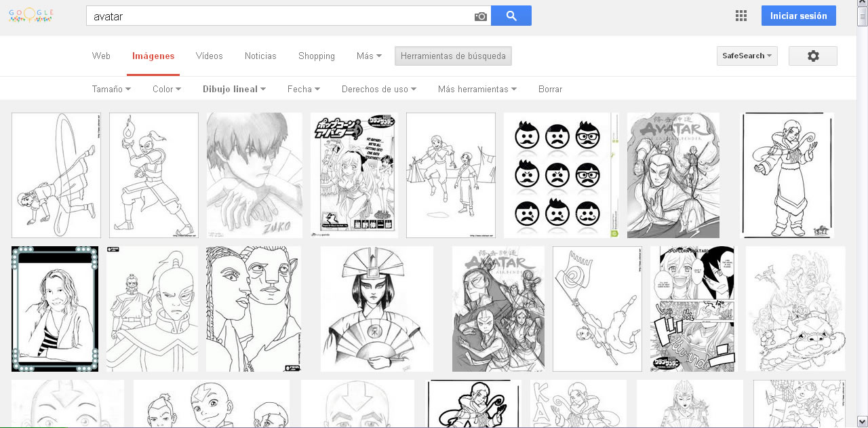Open the Dibujo lineal type dropdown
868x428 pixels.
(x=234, y=90)
